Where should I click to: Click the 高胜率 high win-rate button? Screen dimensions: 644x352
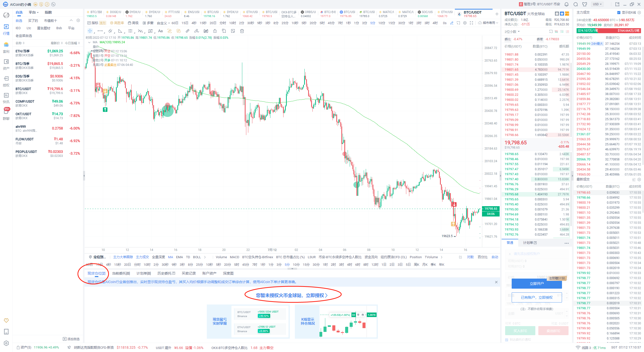click(x=117, y=23)
